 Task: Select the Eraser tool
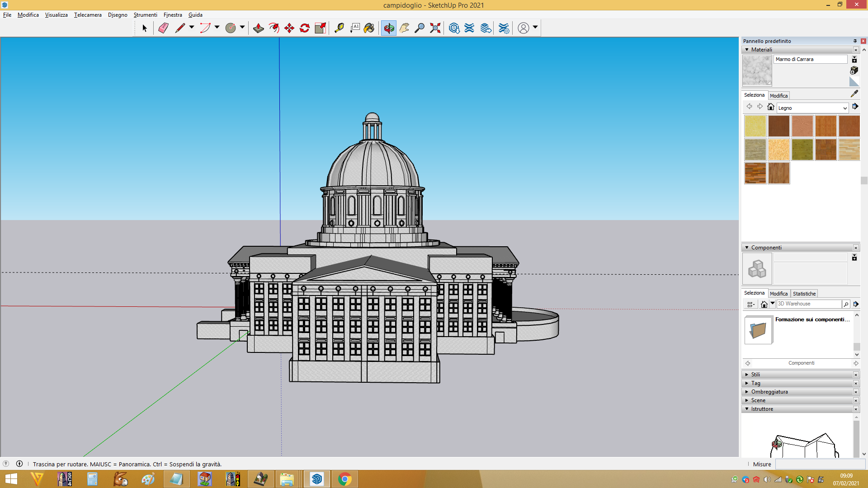click(x=163, y=28)
